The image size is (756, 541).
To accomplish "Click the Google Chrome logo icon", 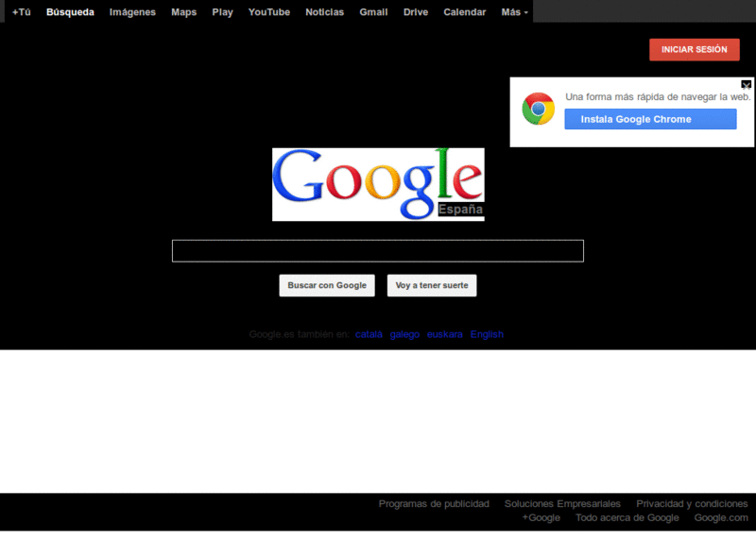I will 538,109.
